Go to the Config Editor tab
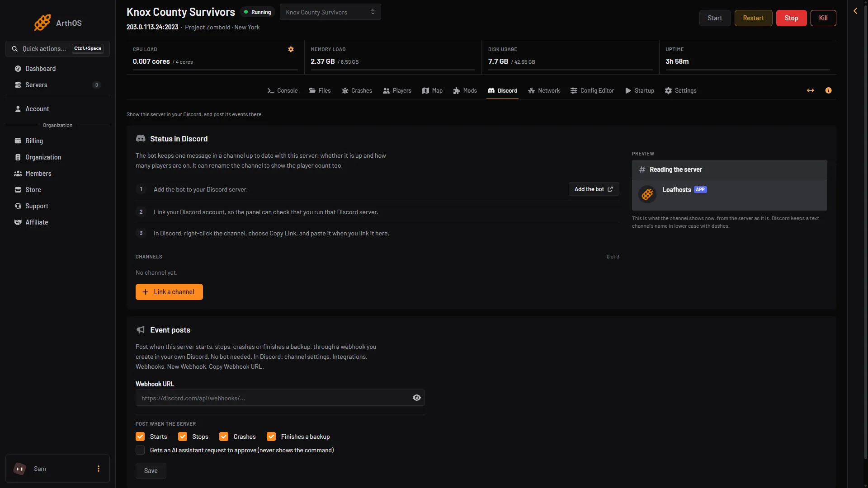The height and width of the screenshot is (488, 868). (x=592, y=90)
